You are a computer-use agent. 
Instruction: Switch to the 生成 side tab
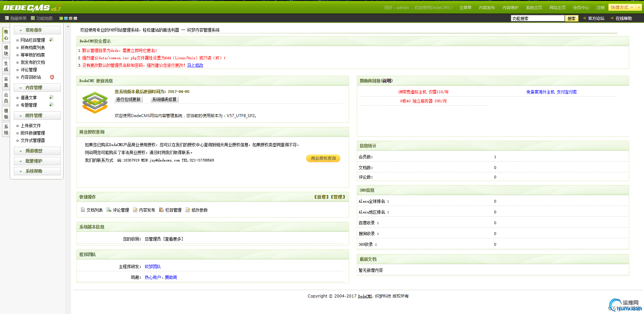coord(6,66)
